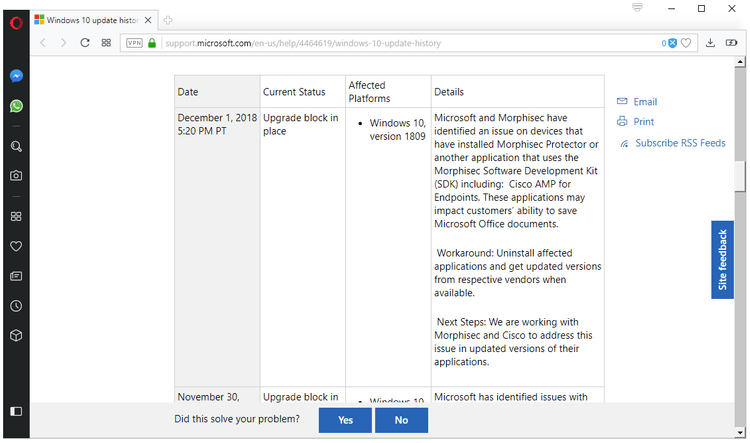Click 'Windows 10, version 1809' list item
This screenshot has height=443, width=750.
pyautogui.click(x=397, y=130)
